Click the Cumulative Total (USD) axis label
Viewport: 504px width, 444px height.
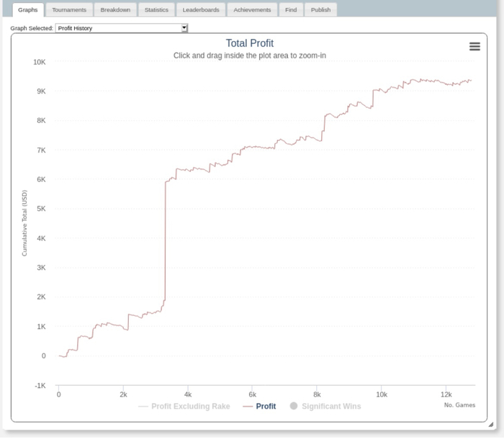pos(24,223)
